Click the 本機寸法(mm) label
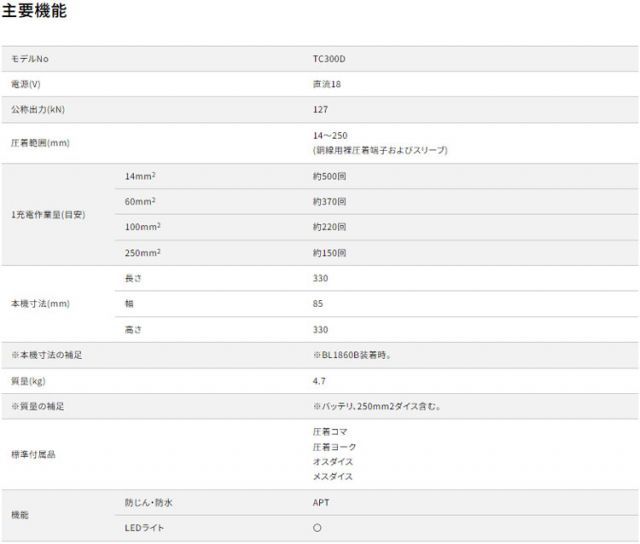640x544 pixels. [x=40, y=303]
